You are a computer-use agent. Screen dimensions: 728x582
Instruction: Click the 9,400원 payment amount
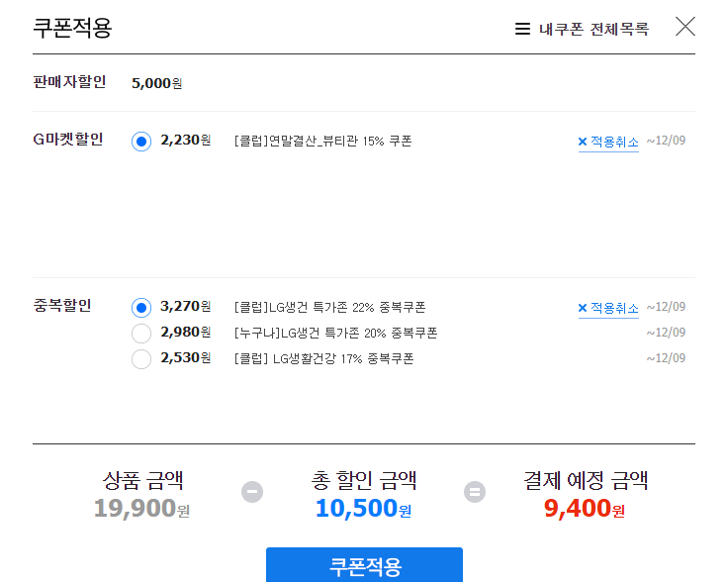(x=584, y=508)
